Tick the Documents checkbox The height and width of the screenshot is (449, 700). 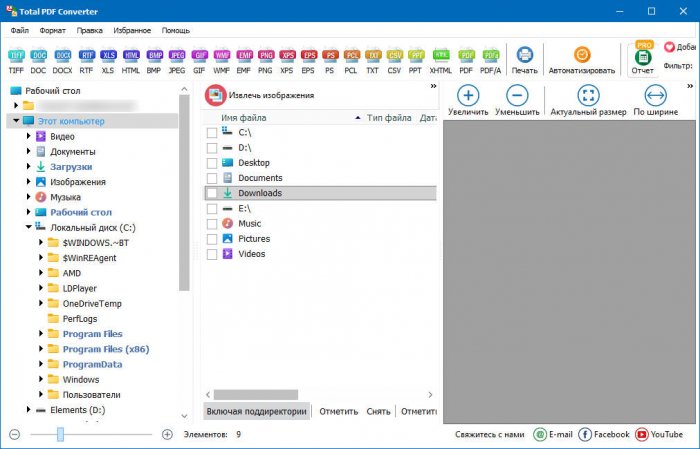tap(212, 179)
